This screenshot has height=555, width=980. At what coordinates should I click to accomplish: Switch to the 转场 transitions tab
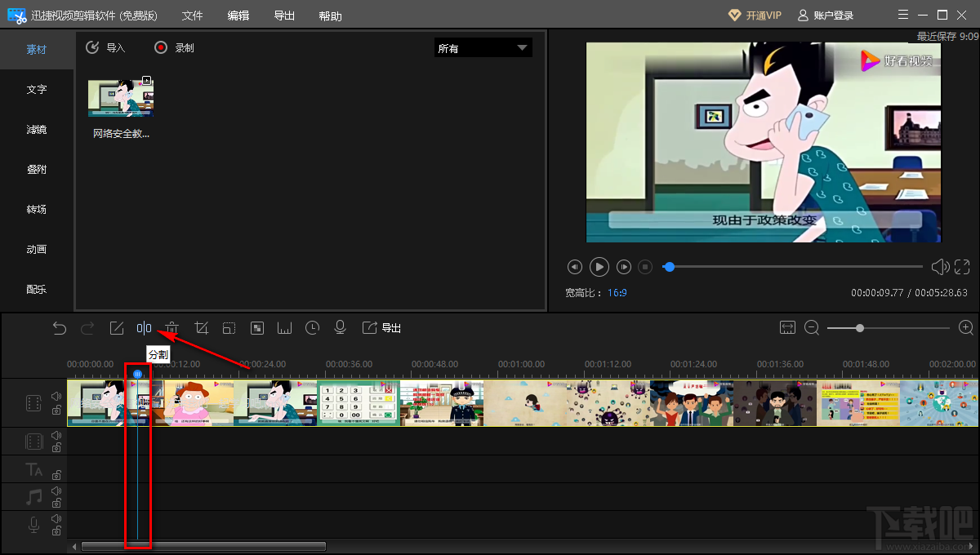[37, 210]
